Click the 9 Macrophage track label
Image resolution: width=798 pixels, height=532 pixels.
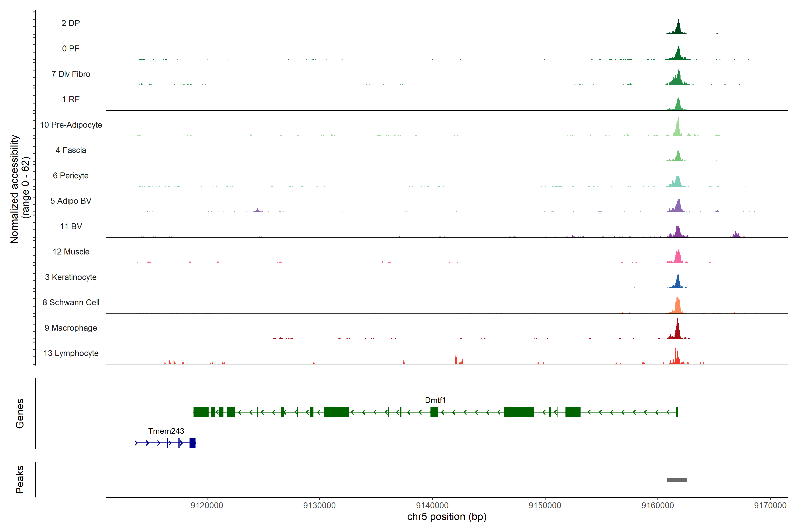point(70,328)
